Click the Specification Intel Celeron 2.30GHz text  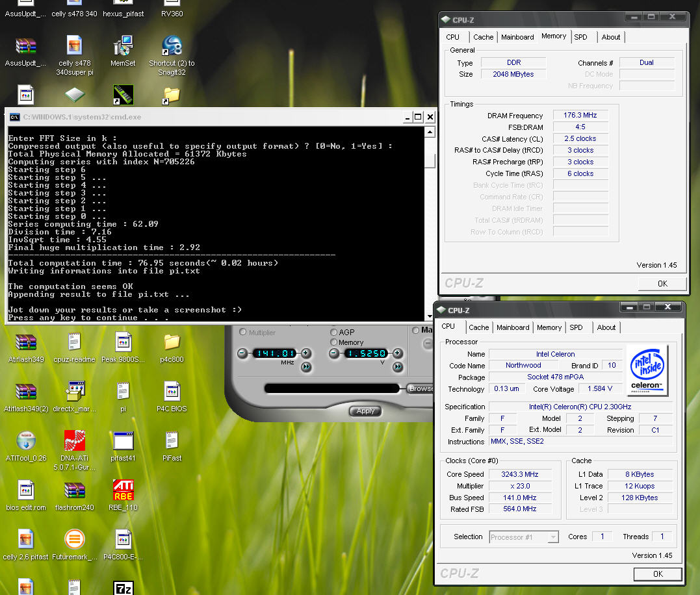click(580, 407)
